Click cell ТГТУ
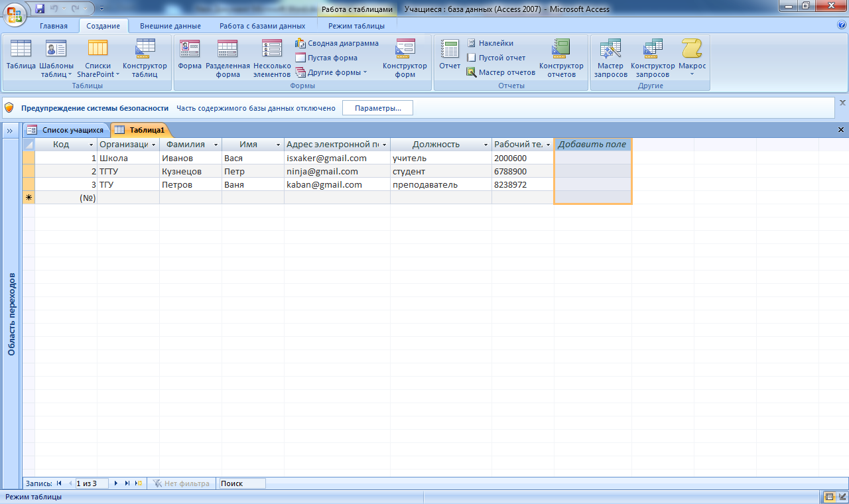This screenshot has height=504, width=849. click(128, 171)
